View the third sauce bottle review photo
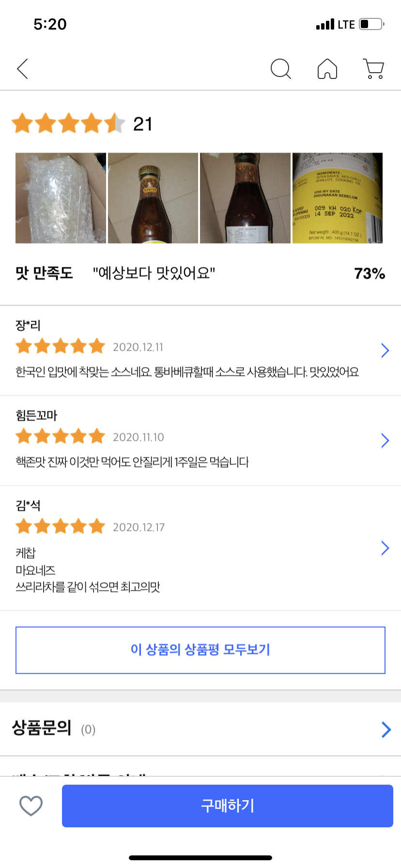 245,198
